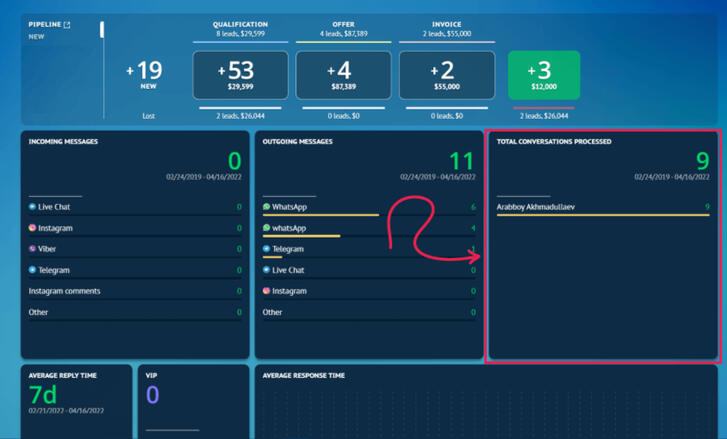The image size is (727, 439).
Task: Click the white pipeline handle bar
Action: 102,30
